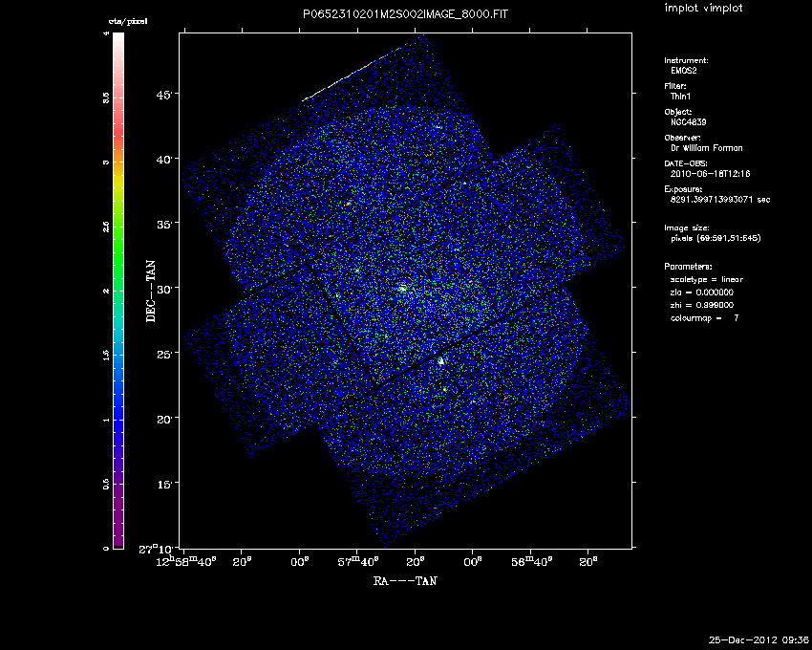Click the 30' declination tick label
Viewport: 812px width, 650px height.
165,289
